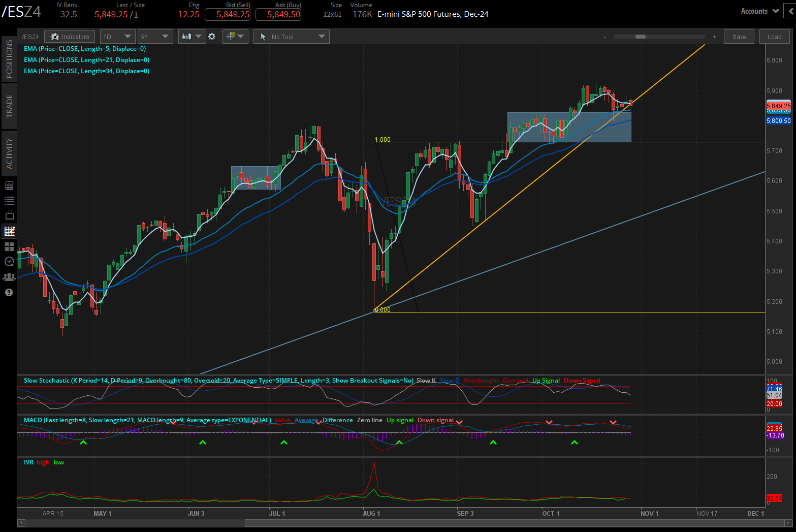Click the Save button
Image resolution: width=796 pixels, height=532 pixels.
point(739,36)
